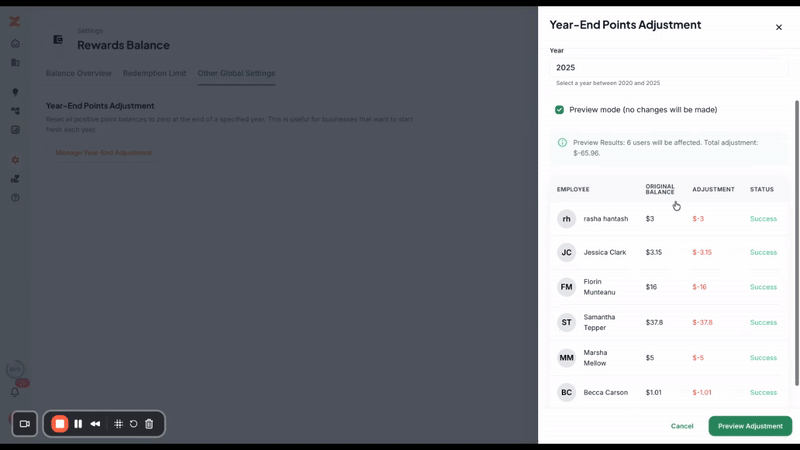The image size is (800, 450).
Task: Click the EMPLOYEE column header
Action: (573, 189)
